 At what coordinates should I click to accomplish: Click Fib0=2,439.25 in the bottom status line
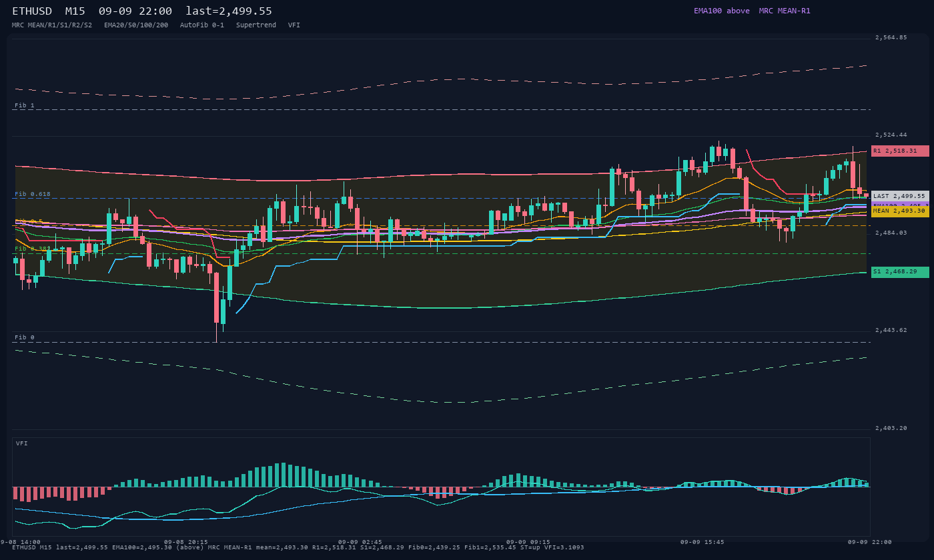click(434, 547)
